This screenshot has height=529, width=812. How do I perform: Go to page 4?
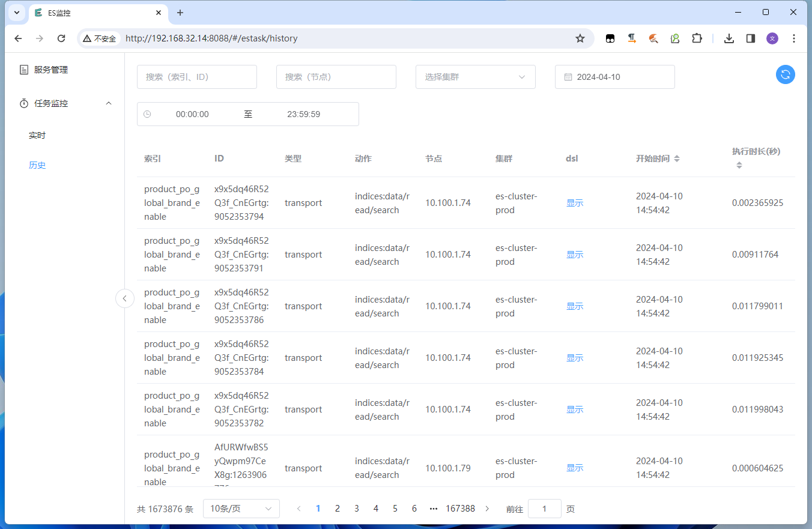click(x=376, y=509)
